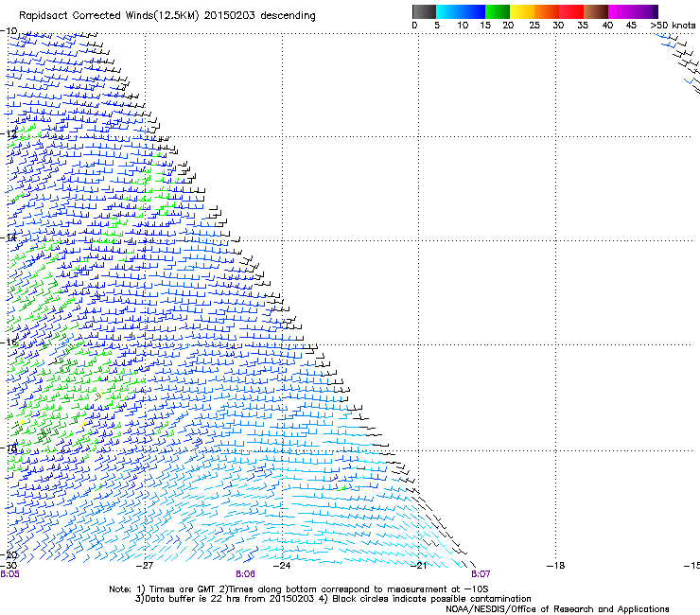The image size is (700, 615).
Task: Click the orange 25-30 knots legend segment
Action: point(547,11)
